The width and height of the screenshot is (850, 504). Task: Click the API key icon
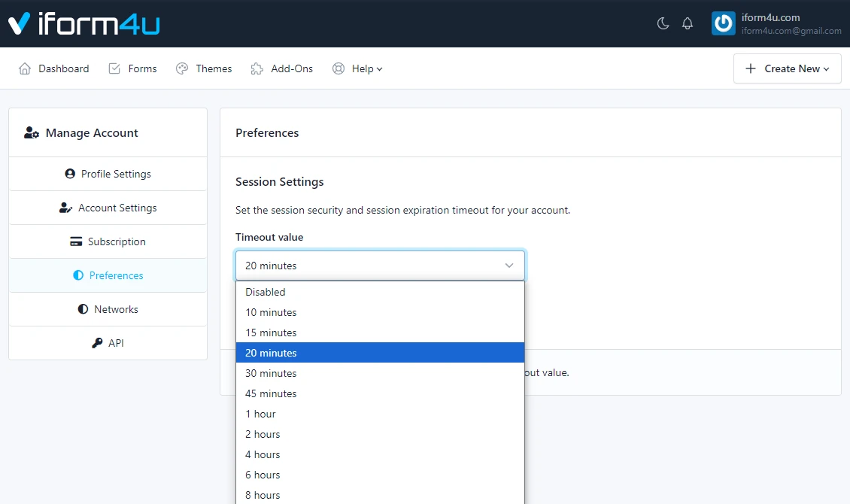(x=97, y=343)
